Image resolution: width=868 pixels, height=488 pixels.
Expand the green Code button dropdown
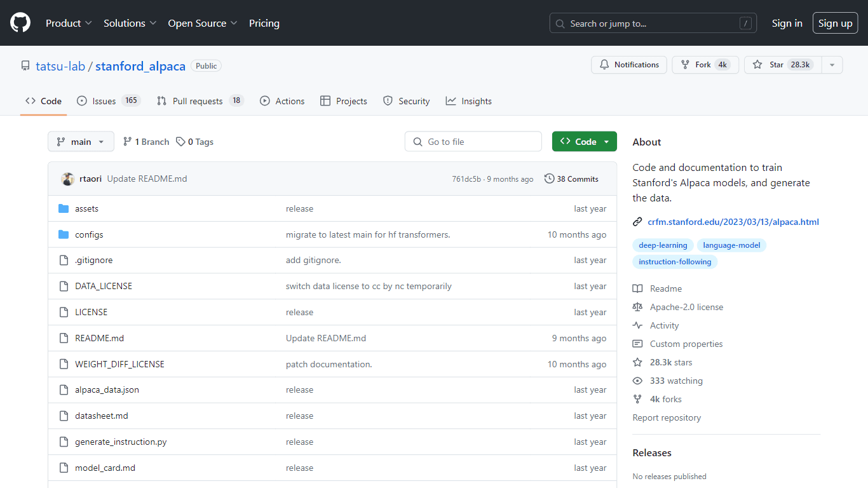pyautogui.click(x=585, y=142)
